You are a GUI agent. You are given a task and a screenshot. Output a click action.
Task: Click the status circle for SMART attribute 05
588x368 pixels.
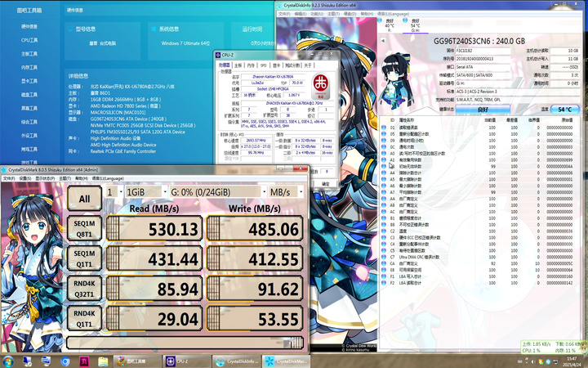[384, 134]
